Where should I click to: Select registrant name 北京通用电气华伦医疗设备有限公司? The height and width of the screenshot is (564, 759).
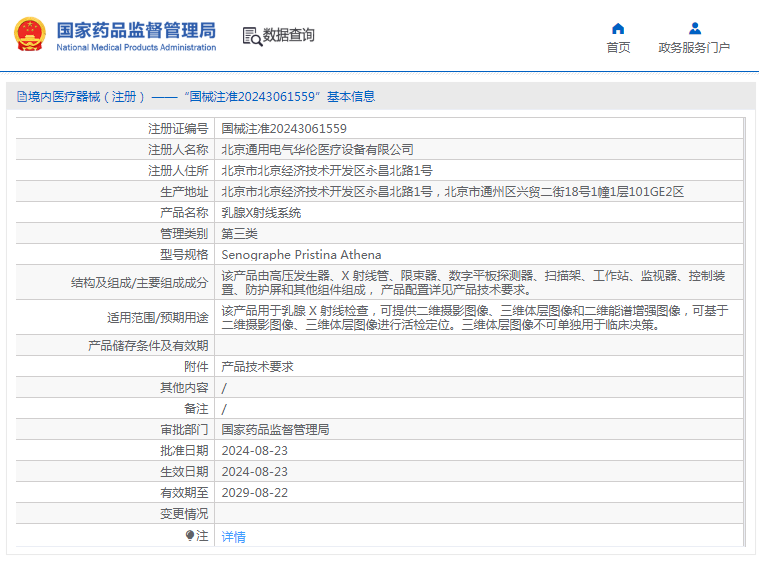(318, 150)
